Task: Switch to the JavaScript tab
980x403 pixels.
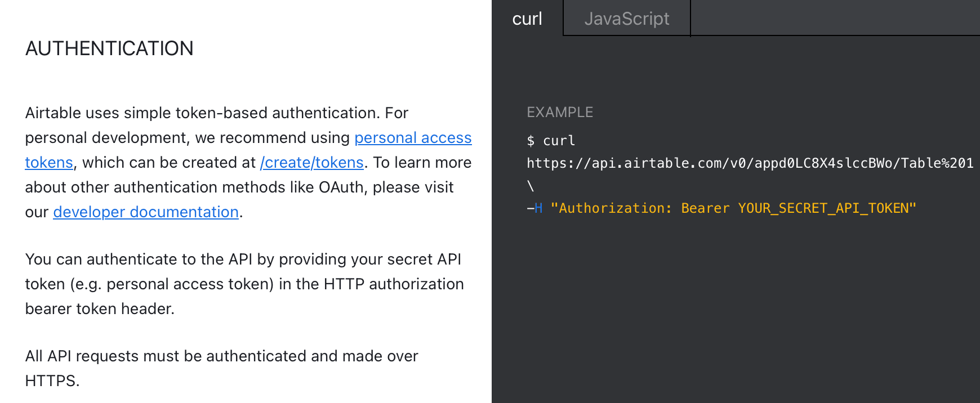Action: (x=627, y=18)
